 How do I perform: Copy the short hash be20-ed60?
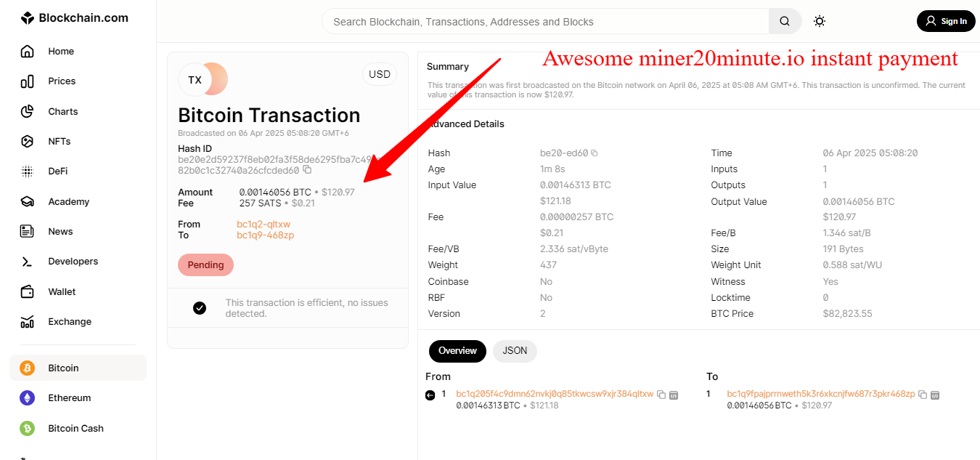[x=594, y=153]
